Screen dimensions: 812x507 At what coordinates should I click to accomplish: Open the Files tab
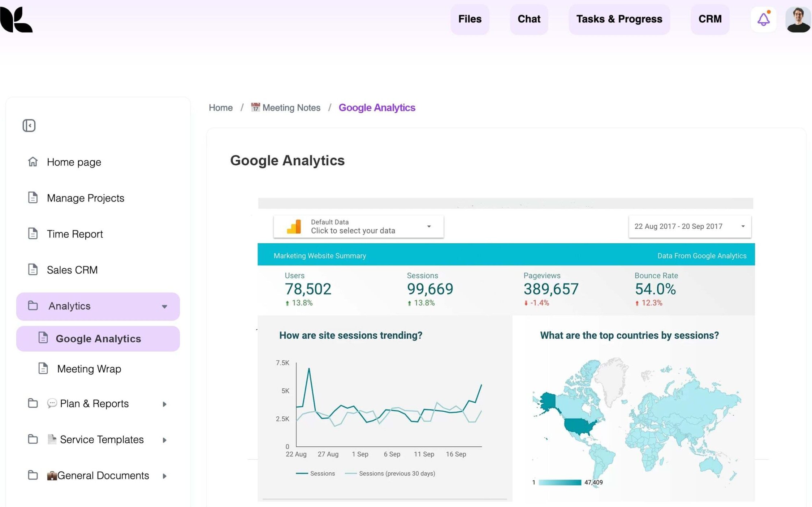tap(470, 19)
